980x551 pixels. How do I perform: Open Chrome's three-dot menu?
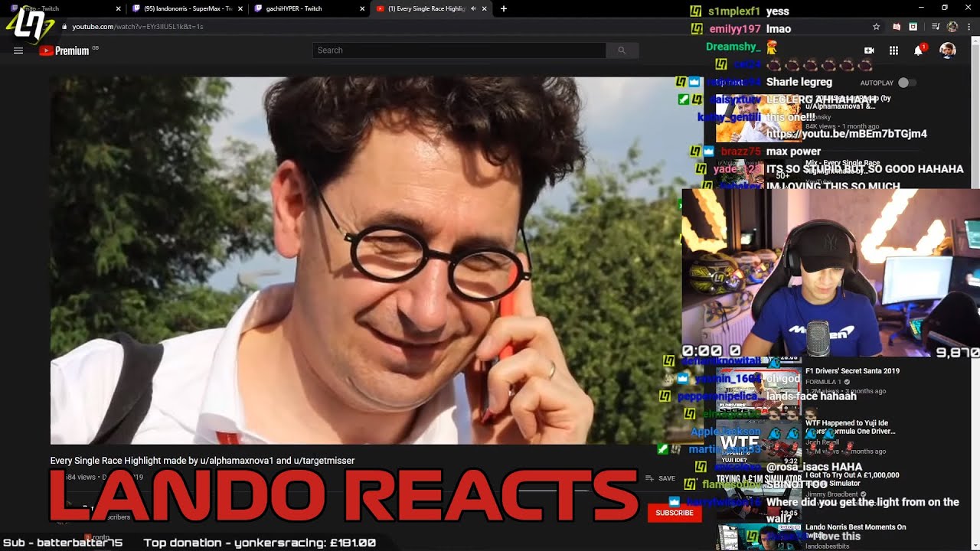point(969,27)
